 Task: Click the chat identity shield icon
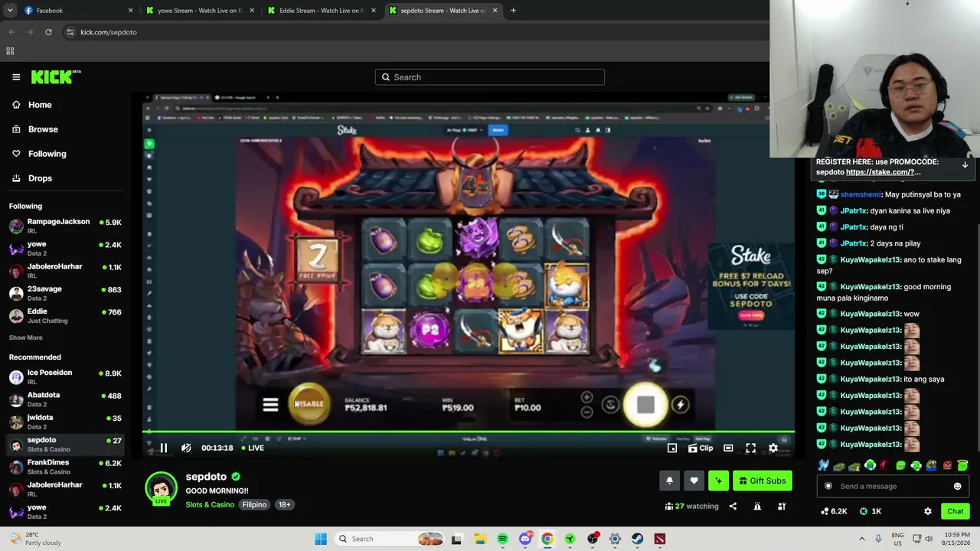pos(828,486)
